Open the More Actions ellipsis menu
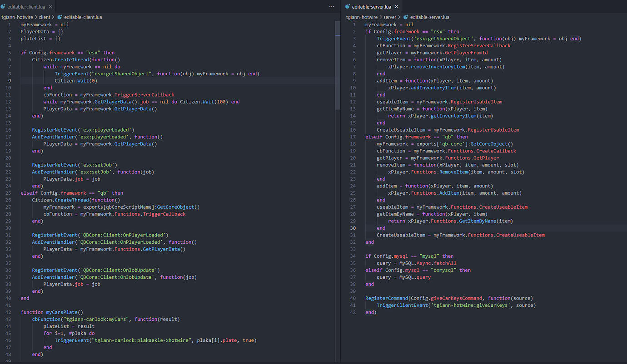This screenshot has height=364, width=627. [x=332, y=6]
